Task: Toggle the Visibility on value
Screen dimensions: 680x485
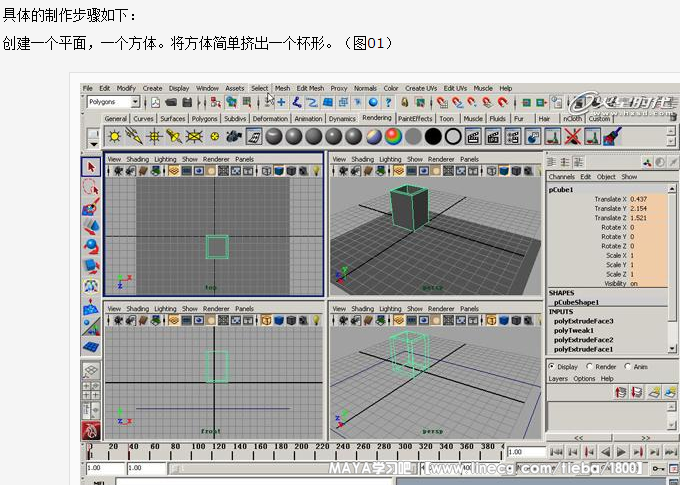Action: coord(648,283)
